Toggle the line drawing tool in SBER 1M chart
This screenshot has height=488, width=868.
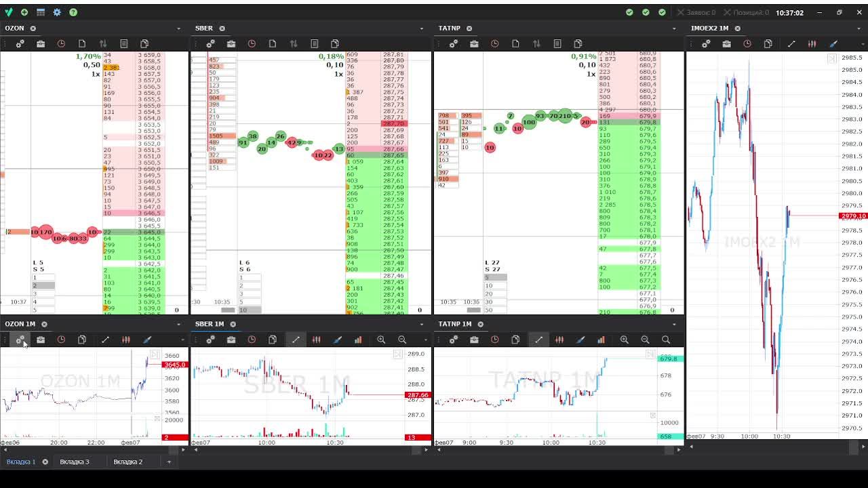[x=296, y=339]
